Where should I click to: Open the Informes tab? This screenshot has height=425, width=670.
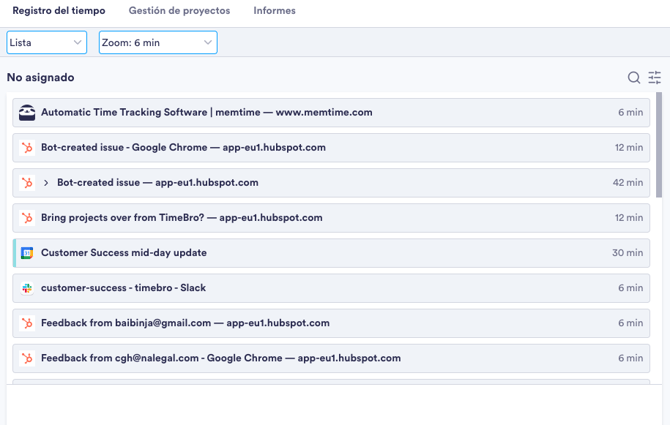click(x=274, y=11)
